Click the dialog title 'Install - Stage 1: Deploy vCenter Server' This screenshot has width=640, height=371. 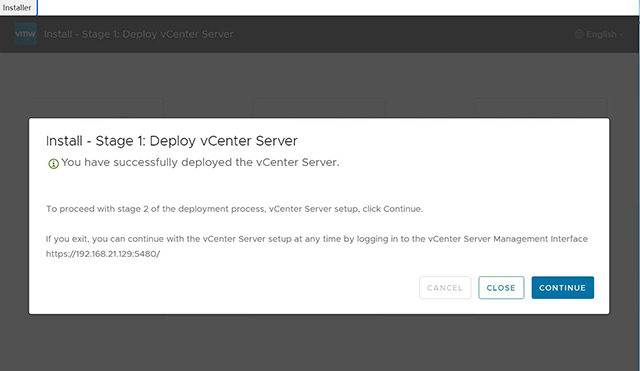tap(171, 141)
